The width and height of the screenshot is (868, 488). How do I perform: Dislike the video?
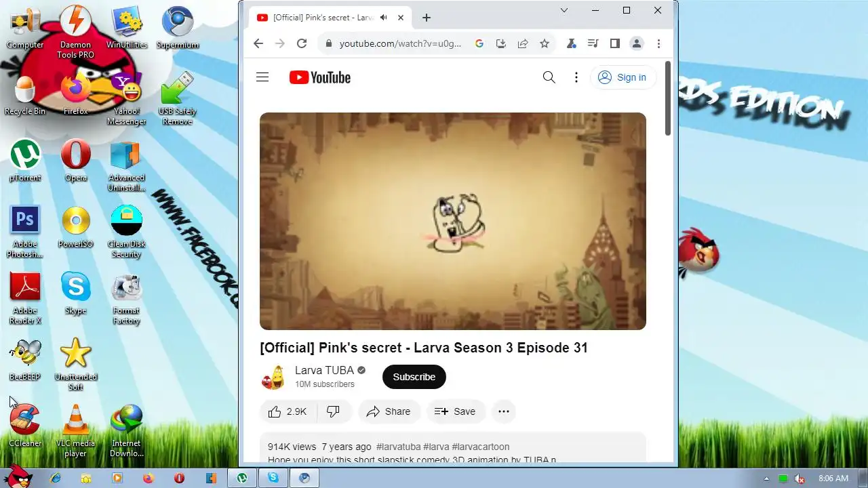click(x=334, y=411)
